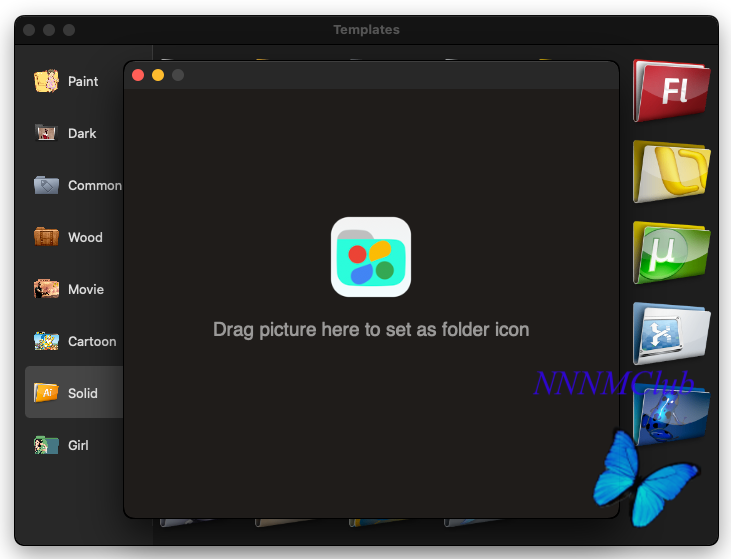Minimize the drag picture window
Image resolution: width=731 pixels, height=559 pixels.
(158, 75)
